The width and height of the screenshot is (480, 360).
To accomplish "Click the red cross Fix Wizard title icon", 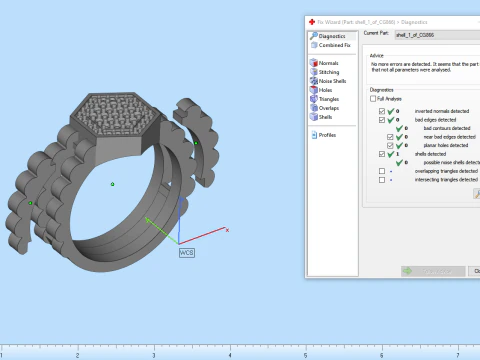I will click(x=312, y=22).
